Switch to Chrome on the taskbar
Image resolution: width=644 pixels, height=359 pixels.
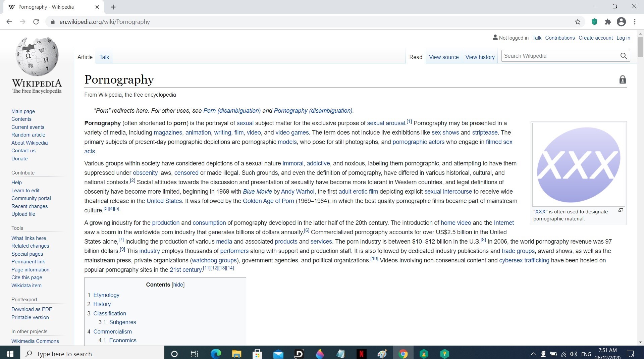(403, 354)
